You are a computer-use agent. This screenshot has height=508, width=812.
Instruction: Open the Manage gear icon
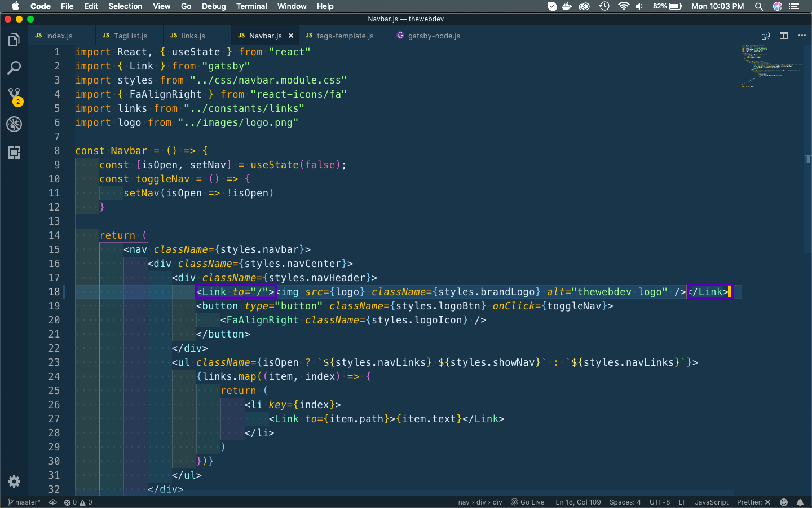14,481
